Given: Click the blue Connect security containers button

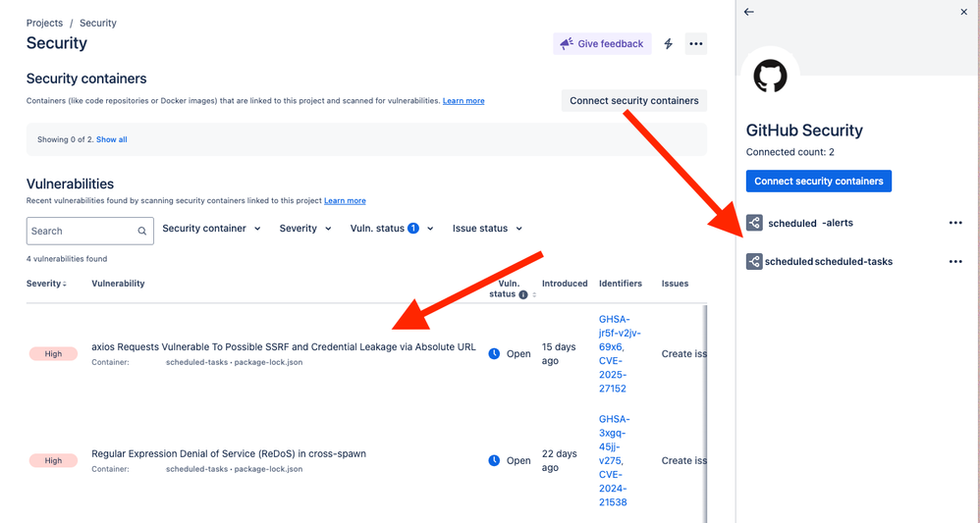Looking at the screenshot, I should pos(819,182).
